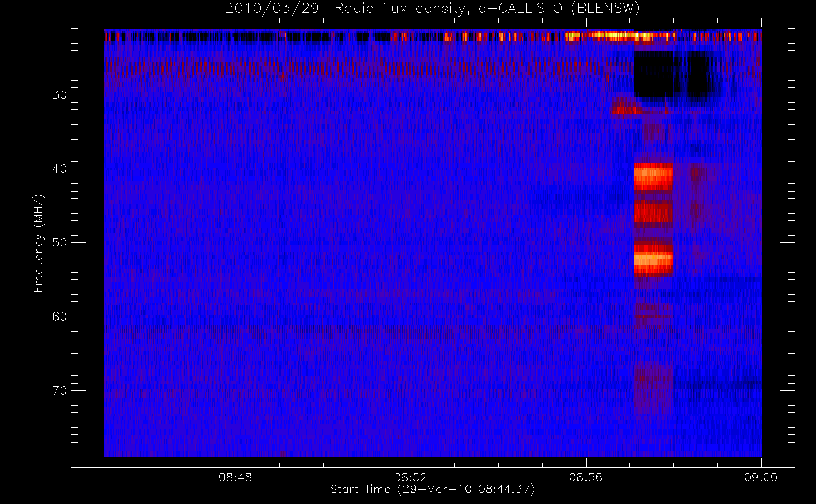Click the 'Start Time (29-Mar-10 08:44:37)' label
Screen dimensions: 816x504
click(x=432, y=489)
